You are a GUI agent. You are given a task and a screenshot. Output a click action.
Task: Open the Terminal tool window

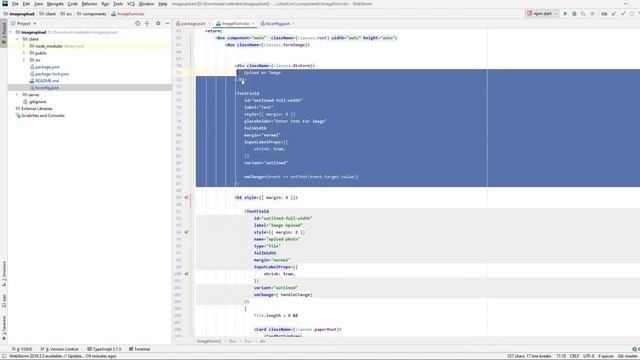click(139, 349)
